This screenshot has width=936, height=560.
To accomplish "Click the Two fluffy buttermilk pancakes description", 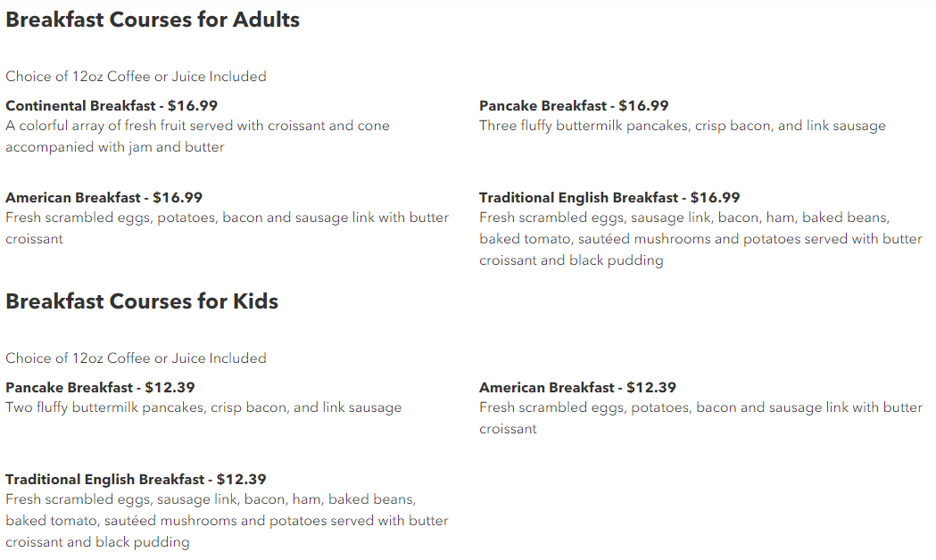I will (x=203, y=408).
